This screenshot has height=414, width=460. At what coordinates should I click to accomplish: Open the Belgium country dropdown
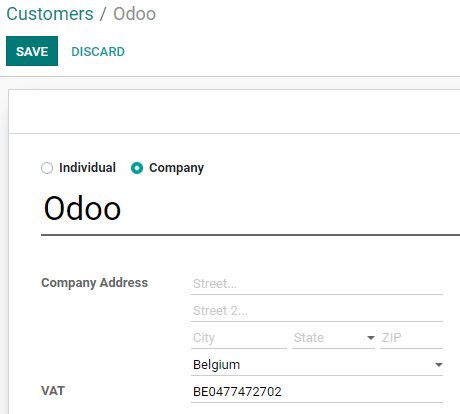[x=317, y=365]
